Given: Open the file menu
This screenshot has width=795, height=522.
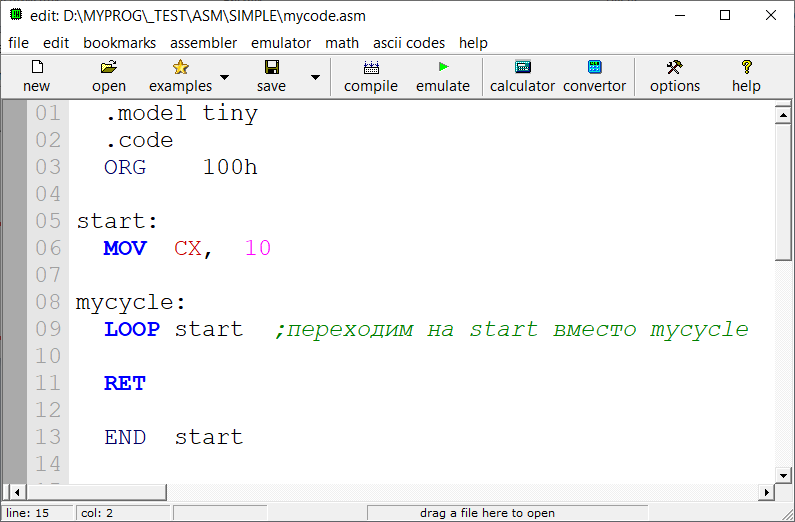Looking at the screenshot, I should (18, 43).
